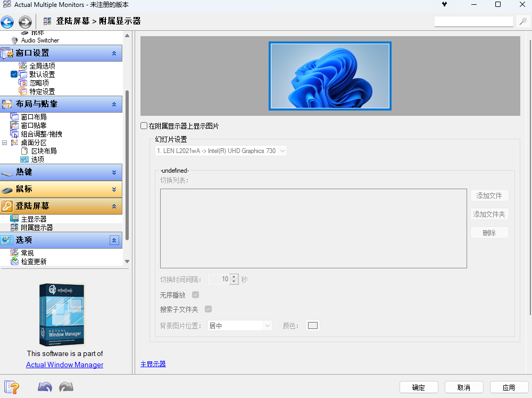Viewport: 532px width, 398px height.
Task: Follow the 主显示器 link at bottom
Action: (x=153, y=364)
